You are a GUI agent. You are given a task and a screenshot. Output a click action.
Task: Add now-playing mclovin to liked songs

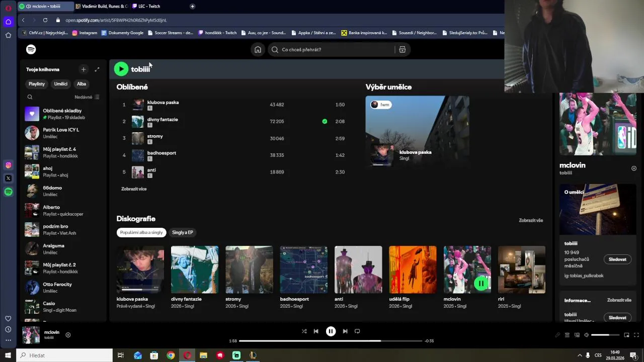[x=68, y=335]
